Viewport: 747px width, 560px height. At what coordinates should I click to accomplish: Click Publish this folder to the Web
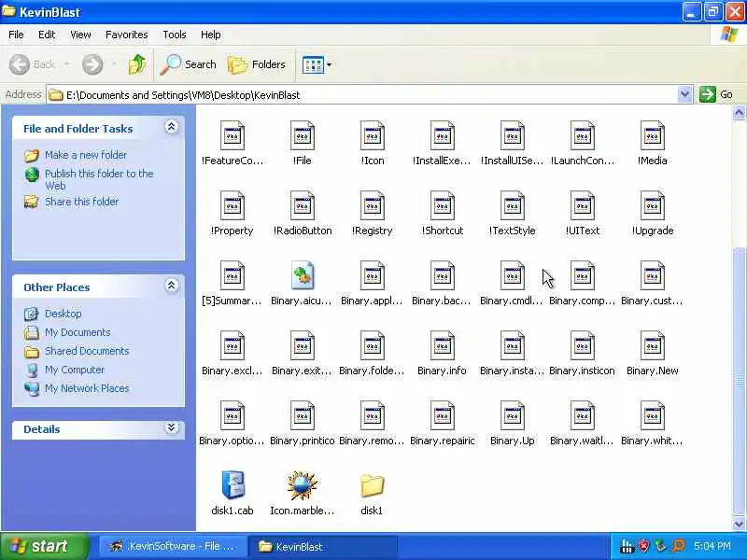[x=99, y=179]
